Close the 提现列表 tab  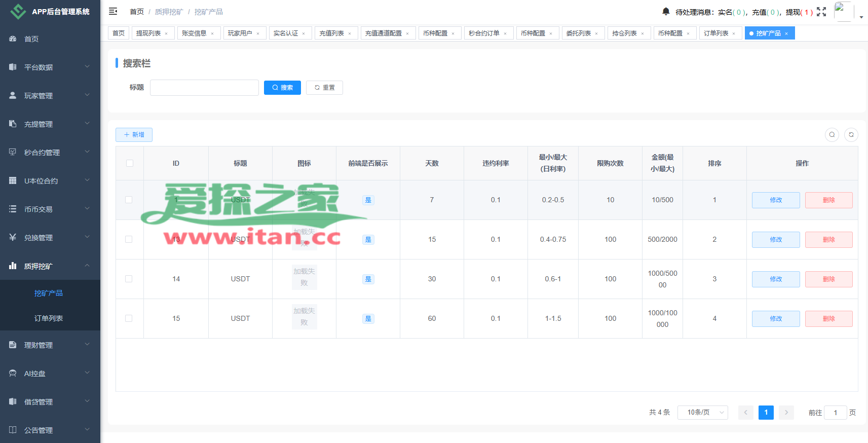(166, 34)
